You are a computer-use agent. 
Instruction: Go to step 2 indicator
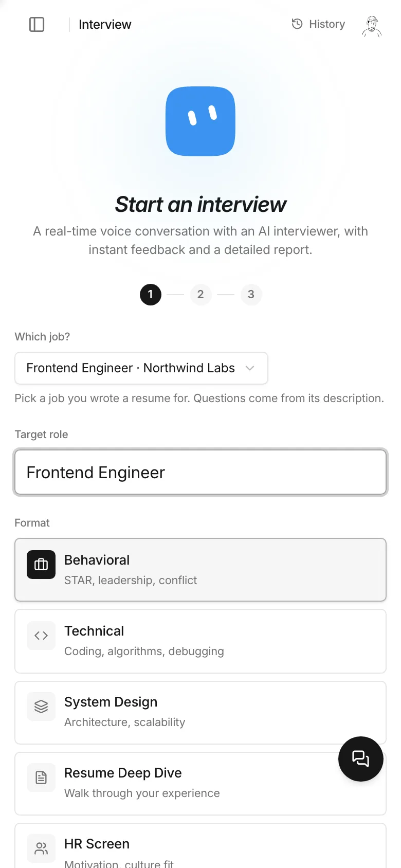(x=200, y=295)
